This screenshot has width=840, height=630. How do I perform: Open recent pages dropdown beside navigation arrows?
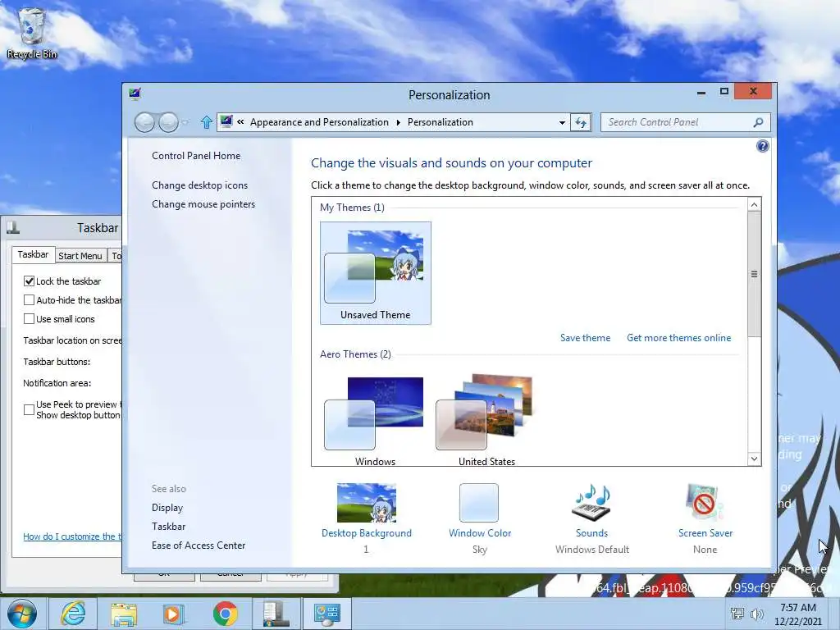(185, 122)
